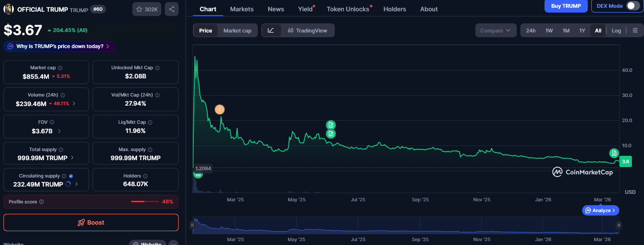
Task: Click the #60 rank badge
Action: coord(98,9)
